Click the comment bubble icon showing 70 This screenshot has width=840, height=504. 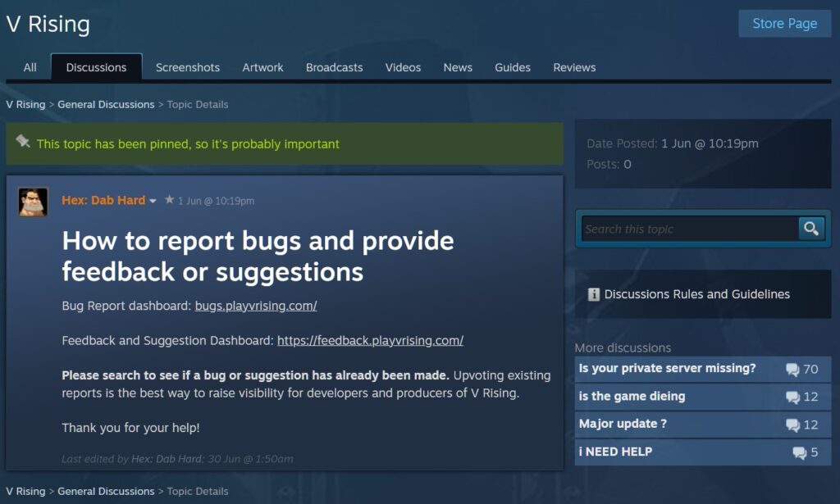792,369
